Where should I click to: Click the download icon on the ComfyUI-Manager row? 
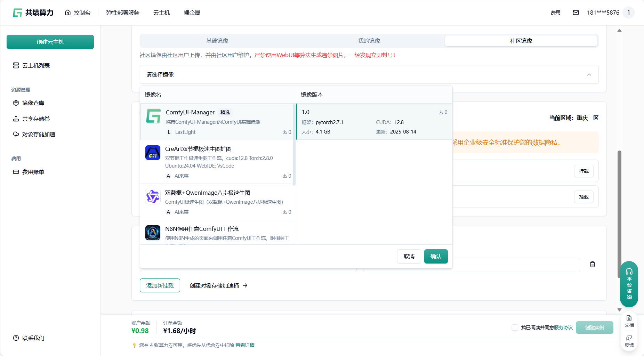[284, 132]
